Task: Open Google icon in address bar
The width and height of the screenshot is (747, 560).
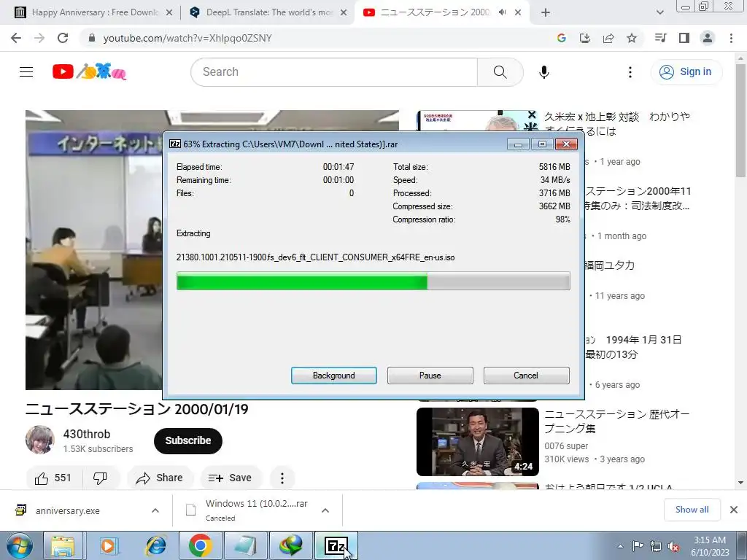Action: point(562,38)
